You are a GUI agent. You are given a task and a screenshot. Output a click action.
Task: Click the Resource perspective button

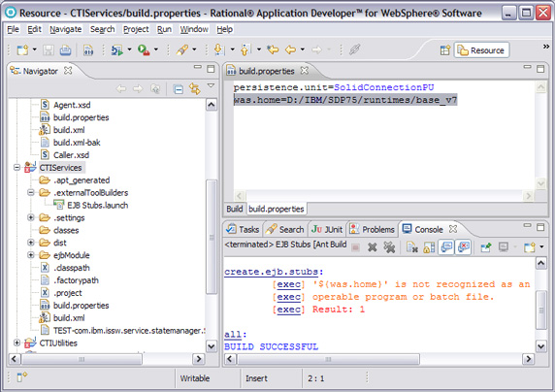tap(481, 50)
